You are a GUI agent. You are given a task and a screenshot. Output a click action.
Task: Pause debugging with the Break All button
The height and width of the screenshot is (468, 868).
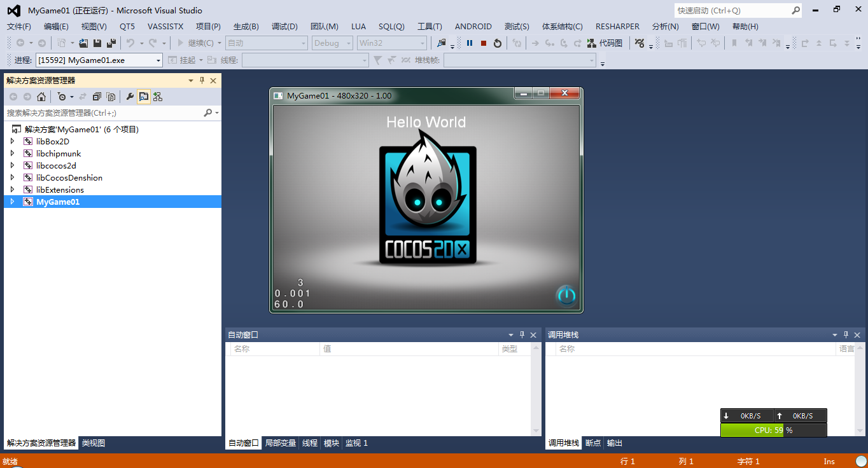point(470,43)
